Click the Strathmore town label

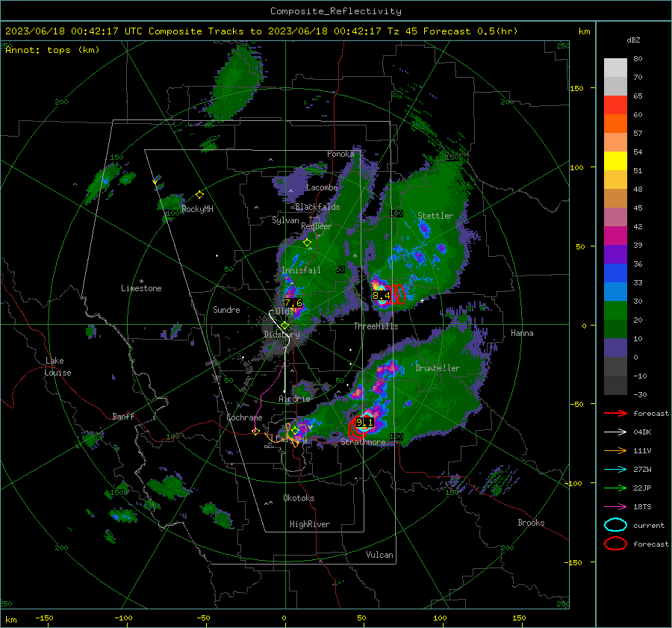[x=363, y=442]
